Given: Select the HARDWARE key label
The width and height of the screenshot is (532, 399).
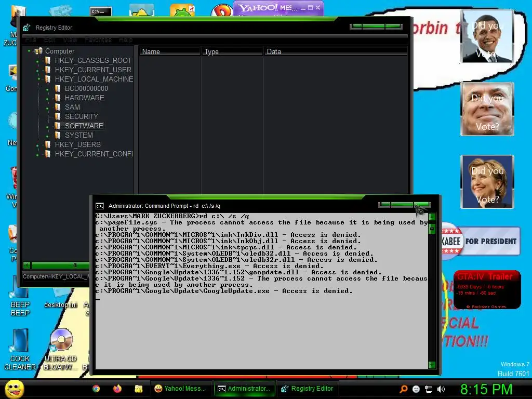Looking at the screenshot, I should pyautogui.click(x=85, y=98).
